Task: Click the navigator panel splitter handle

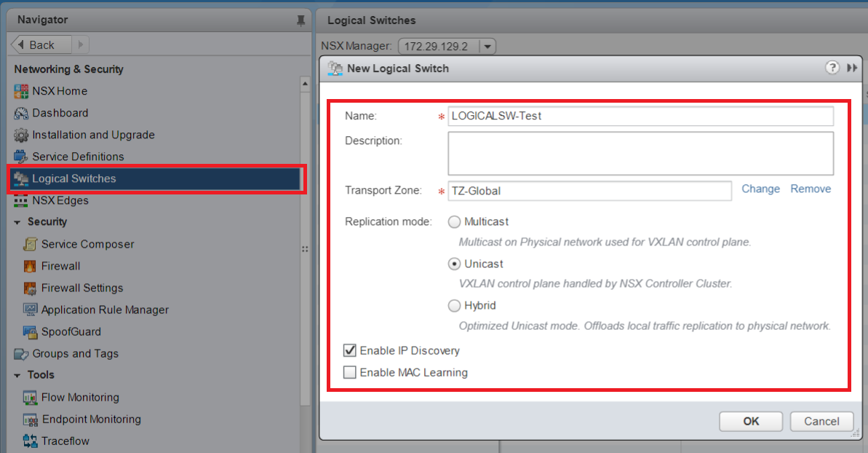Action: (x=305, y=249)
